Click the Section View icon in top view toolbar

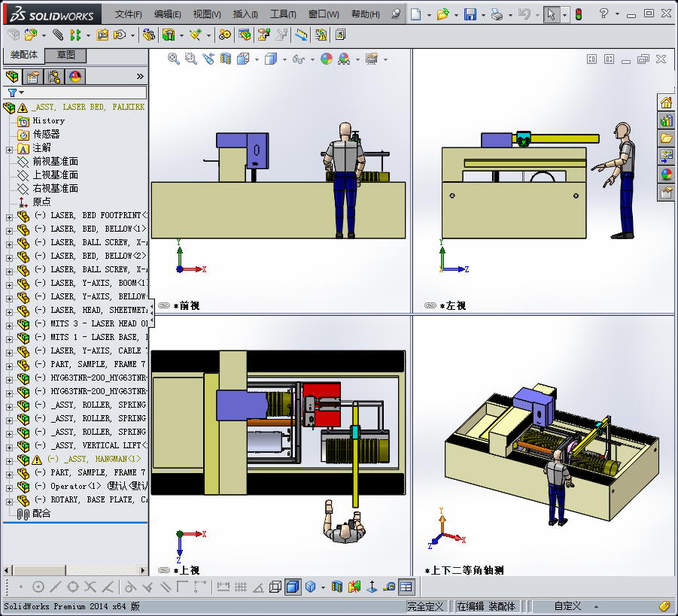click(226, 59)
